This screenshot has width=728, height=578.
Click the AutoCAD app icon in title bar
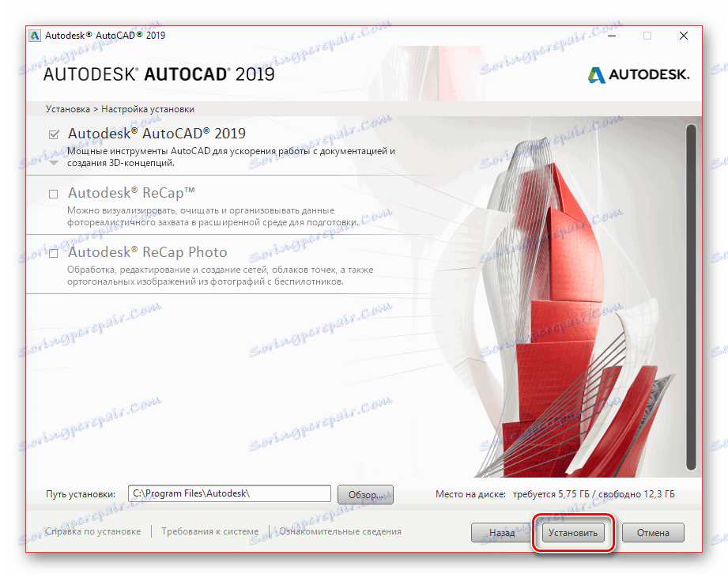[x=35, y=36]
